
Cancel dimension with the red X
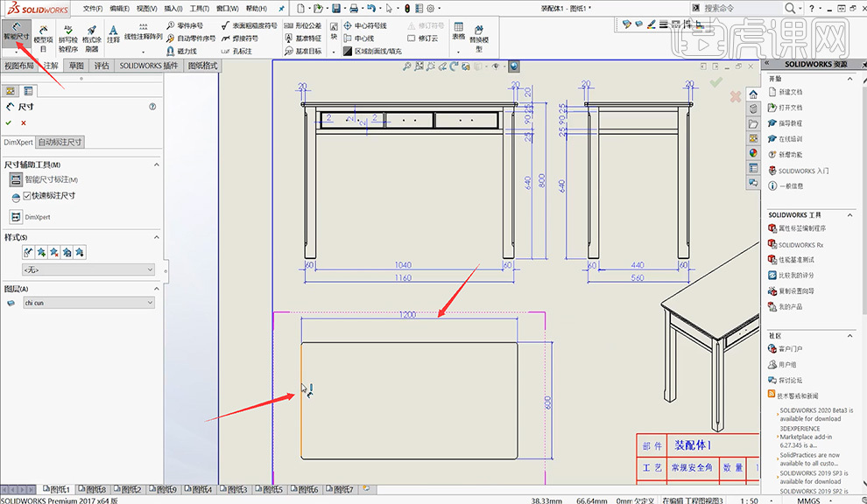[x=24, y=122]
